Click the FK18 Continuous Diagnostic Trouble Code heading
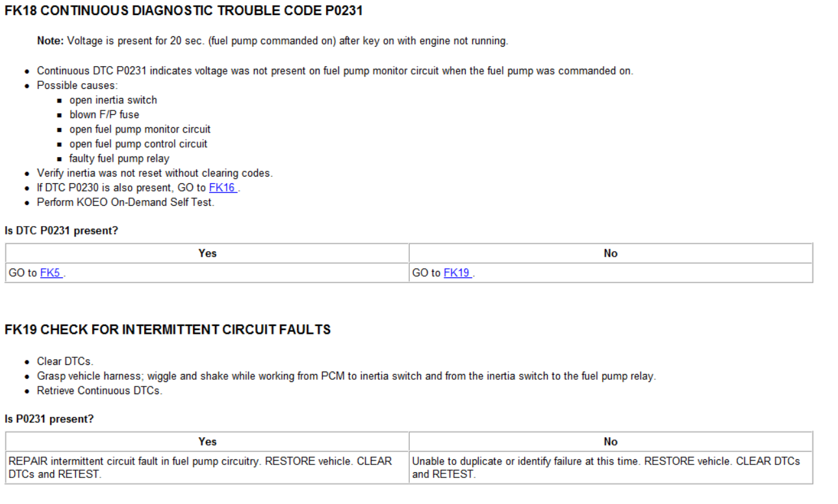This screenshot has height=504, width=838. (x=184, y=11)
